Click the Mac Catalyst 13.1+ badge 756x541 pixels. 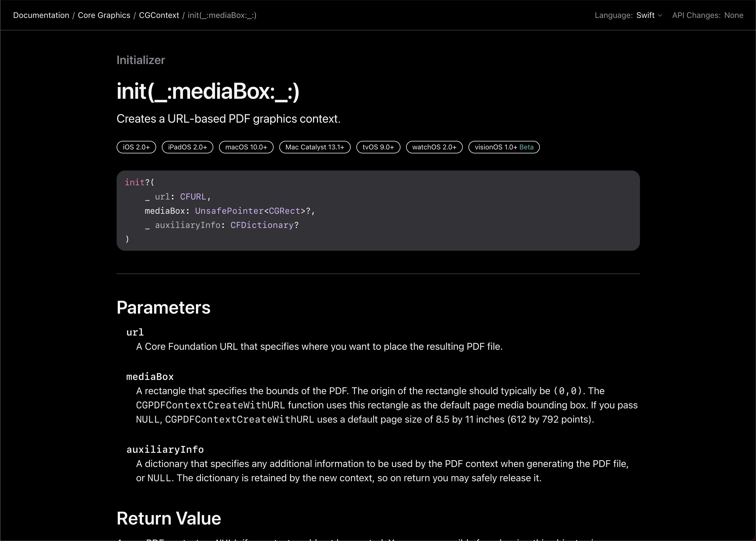click(x=315, y=147)
